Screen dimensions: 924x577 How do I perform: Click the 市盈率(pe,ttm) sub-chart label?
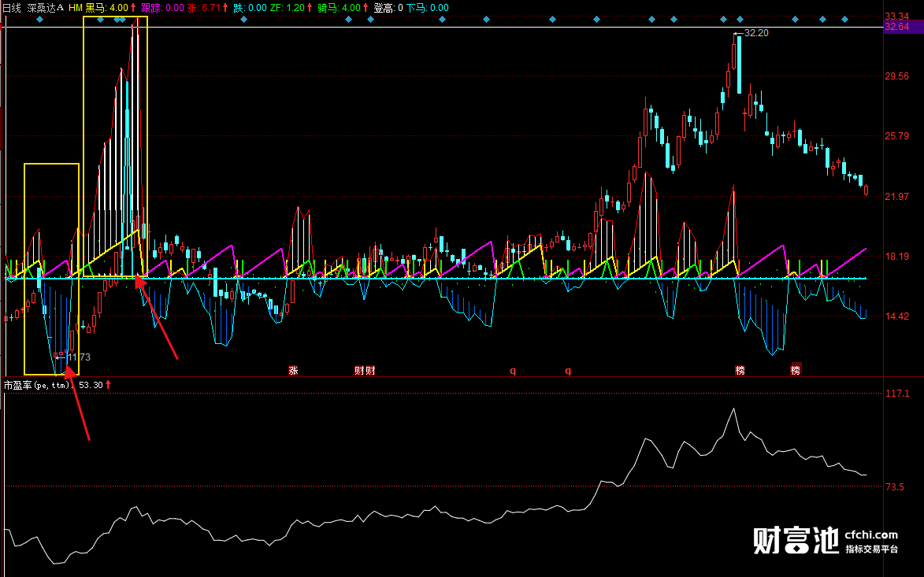(x=38, y=385)
